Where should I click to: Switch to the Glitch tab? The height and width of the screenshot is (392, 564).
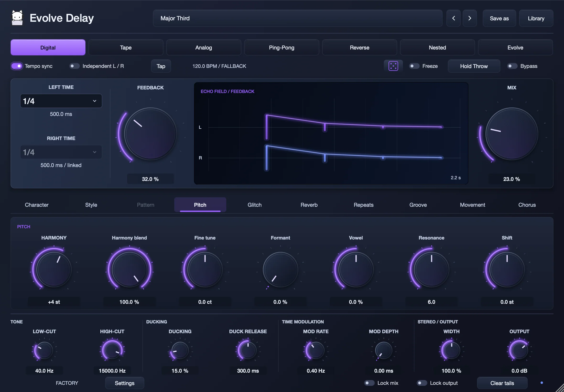tap(254, 205)
